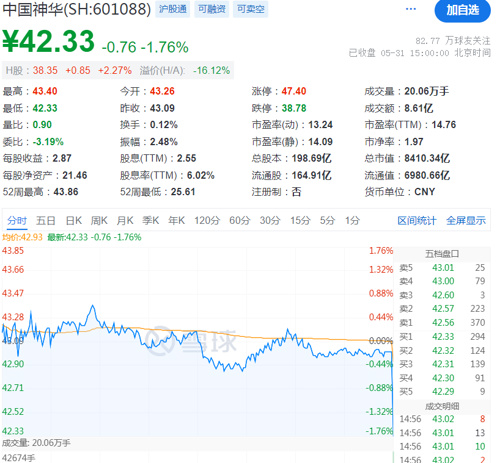Open the 区间统计 link
Image resolution: width=500 pixels, height=463 pixels.
click(x=417, y=221)
